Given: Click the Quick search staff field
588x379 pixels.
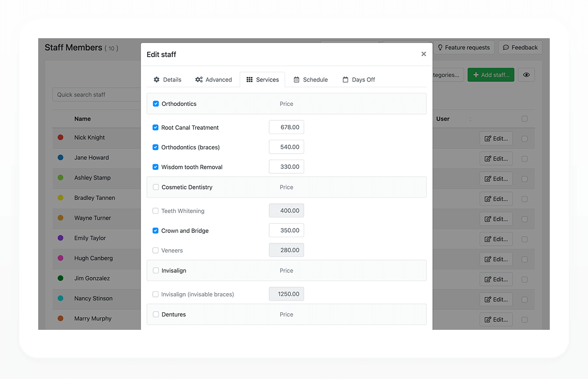Looking at the screenshot, I should (x=96, y=95).
